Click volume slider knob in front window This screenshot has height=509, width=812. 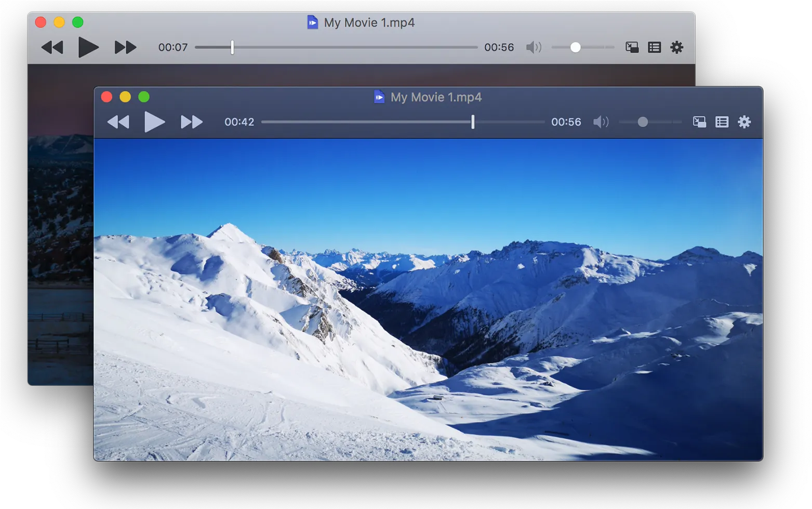pyautogui.click(x=643, y=122)
